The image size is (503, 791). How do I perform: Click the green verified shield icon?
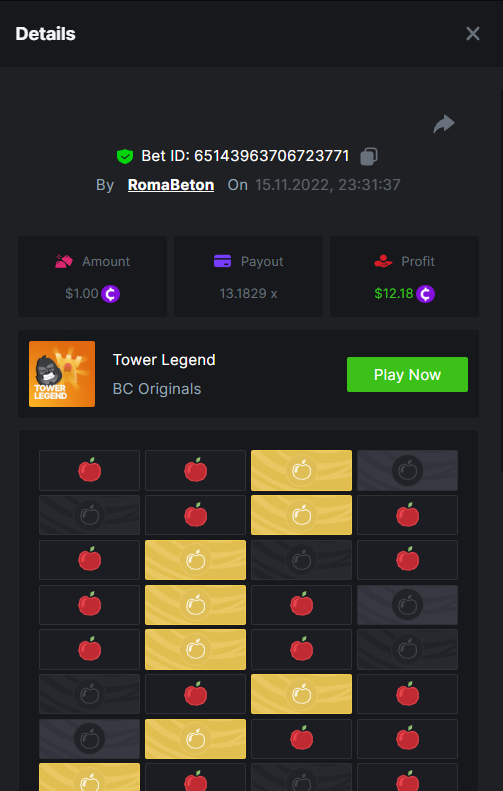coord(125,156)
